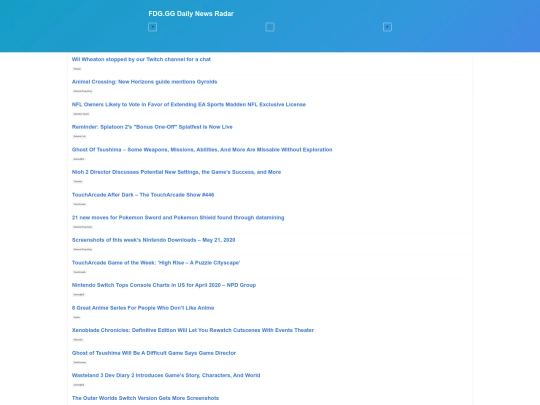Open Nintendo Downloads May 21, 2020 screenshots
The width and height of the screenshot is (540, 405).
tap(153, 240)
